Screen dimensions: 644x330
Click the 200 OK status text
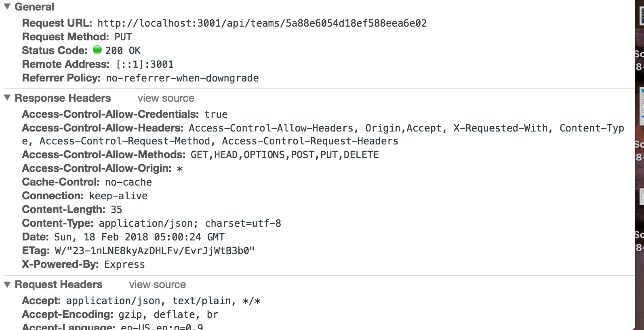[123, 50]
